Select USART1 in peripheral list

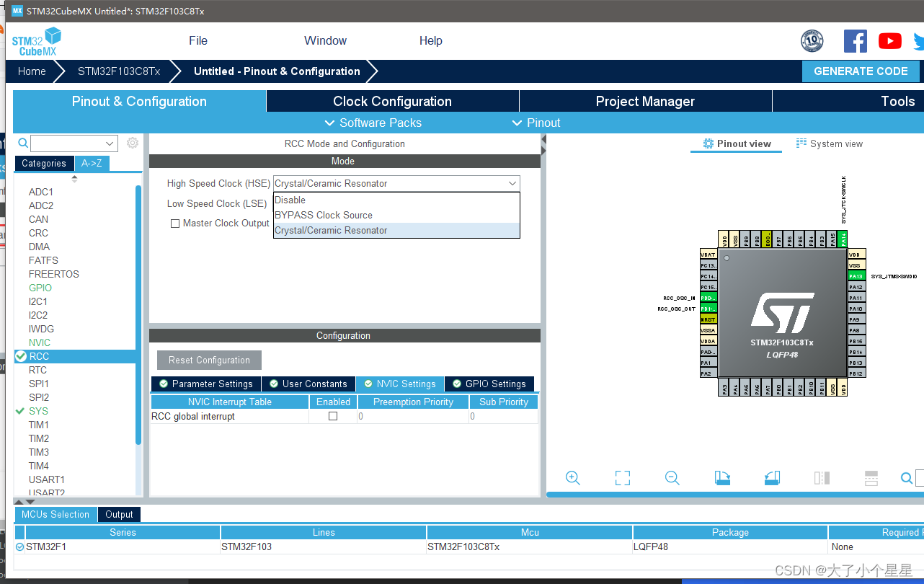pyautogui.click(x=47, y=479)
